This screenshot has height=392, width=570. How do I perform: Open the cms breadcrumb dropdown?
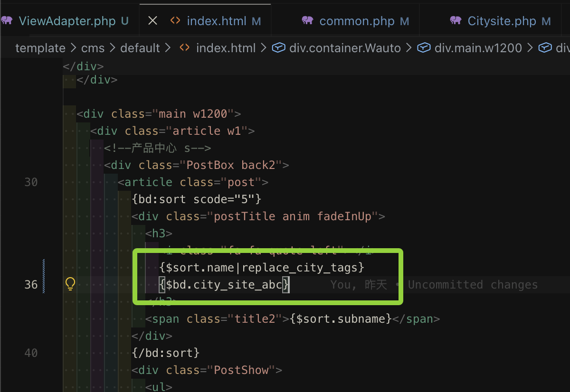(93, 47)
